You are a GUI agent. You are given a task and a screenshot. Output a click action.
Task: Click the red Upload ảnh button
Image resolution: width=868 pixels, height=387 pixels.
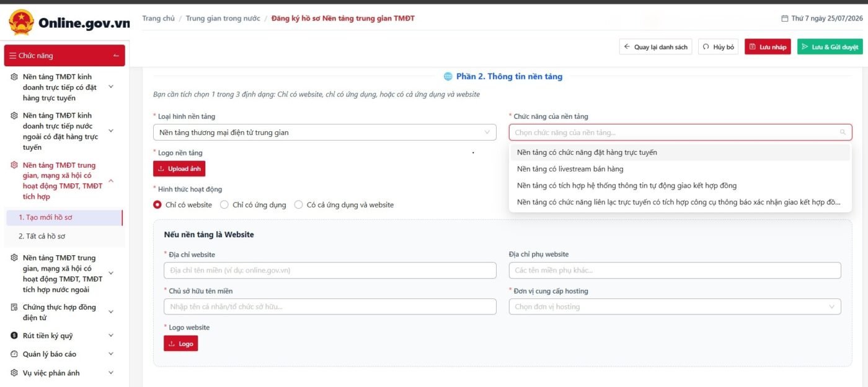pyautogui.click(x=179, y=169)
